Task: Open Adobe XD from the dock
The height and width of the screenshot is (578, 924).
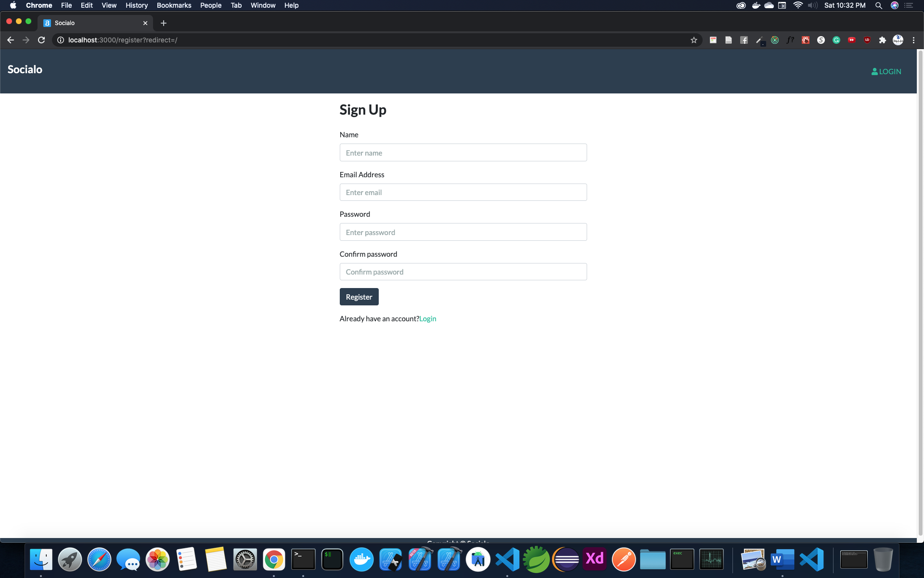Action: (595, 560)
